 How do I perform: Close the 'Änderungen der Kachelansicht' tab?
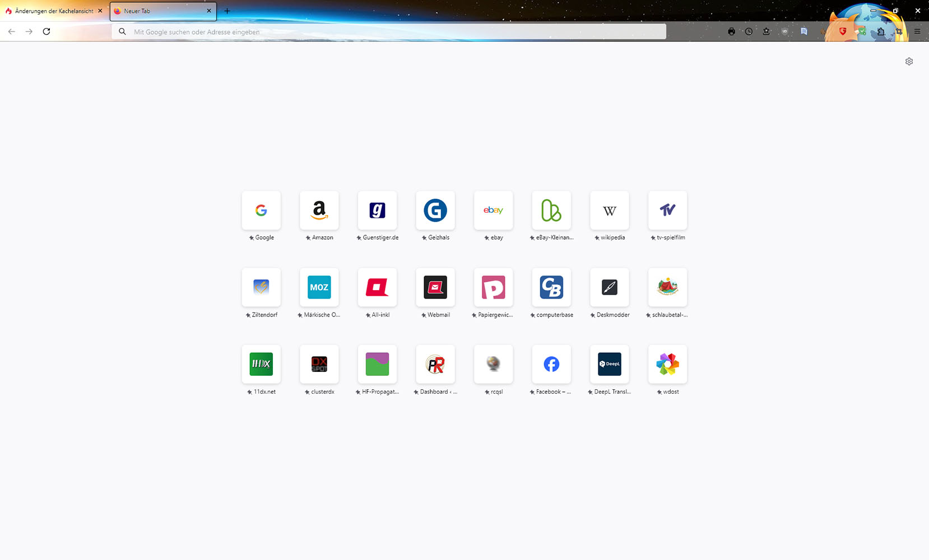click(100, 11)
